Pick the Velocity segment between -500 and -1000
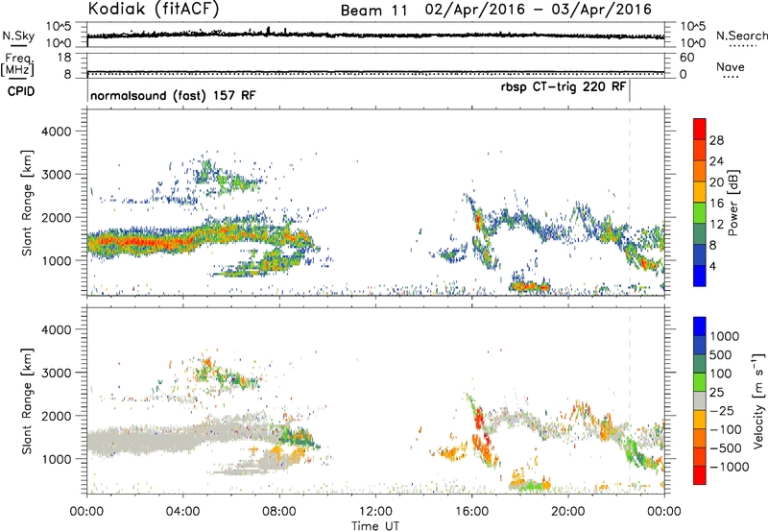This screenshot has height=532, width=768. pyautogui.click(x=700, y=456)
